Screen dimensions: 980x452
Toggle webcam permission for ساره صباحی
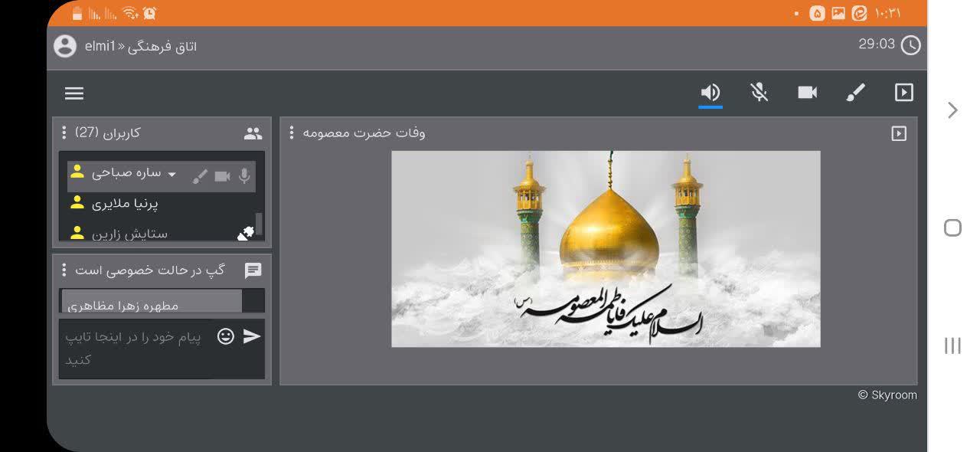[x=222, y=176]
